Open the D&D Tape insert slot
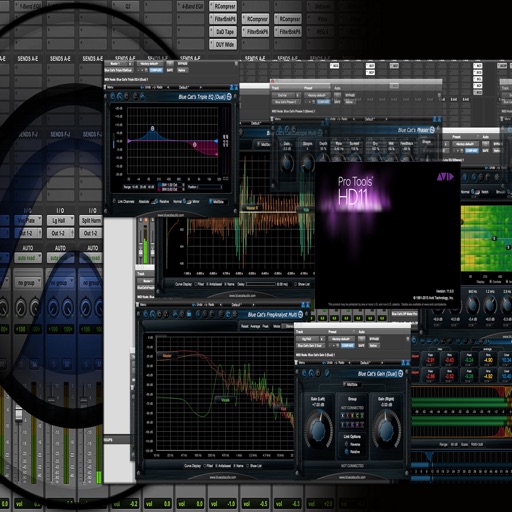The width and height of the screenshot is (512, 512). pyautogui.click(x=223, y=32)
